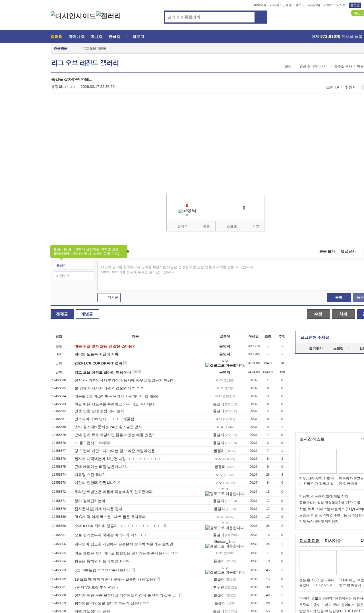Open the 디시콘 picker below the comment box
Image resolution: width=364 pixels, height=613 pixels.
(x=109, y=297)
